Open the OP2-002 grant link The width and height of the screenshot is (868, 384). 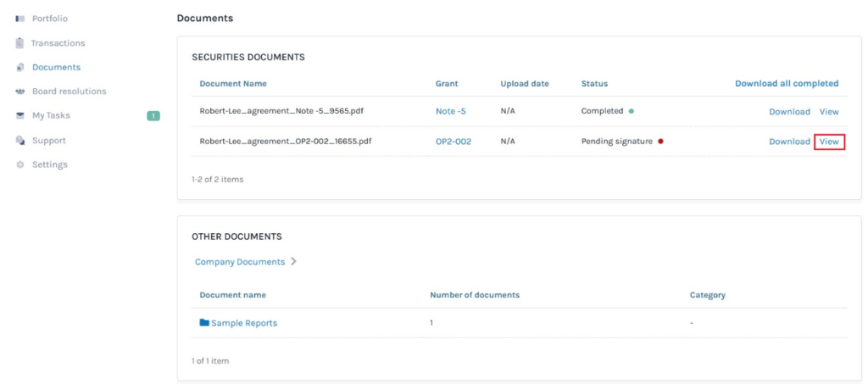(x=453, y=142)
